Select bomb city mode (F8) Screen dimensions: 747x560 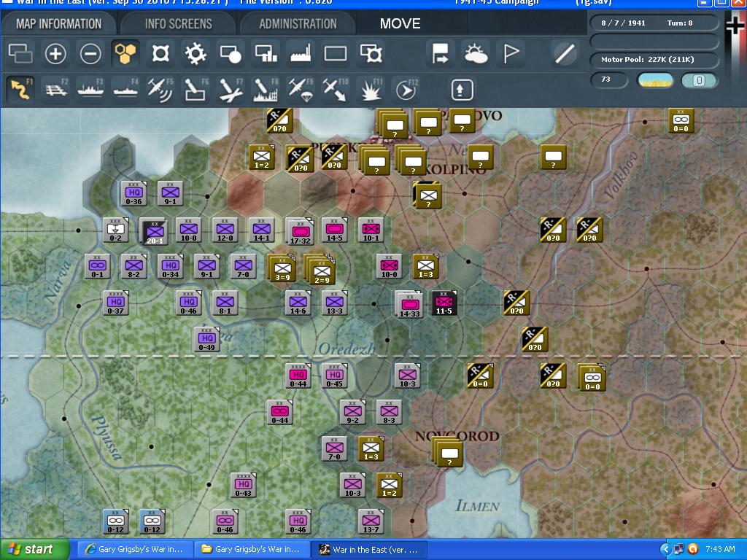pyautogui.click(x=266, y=89)
